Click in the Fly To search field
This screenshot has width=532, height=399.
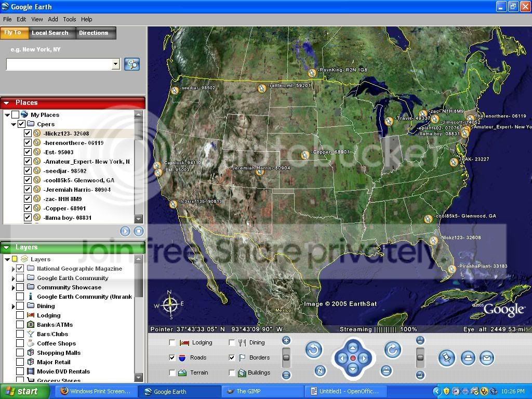pos(59,64)
